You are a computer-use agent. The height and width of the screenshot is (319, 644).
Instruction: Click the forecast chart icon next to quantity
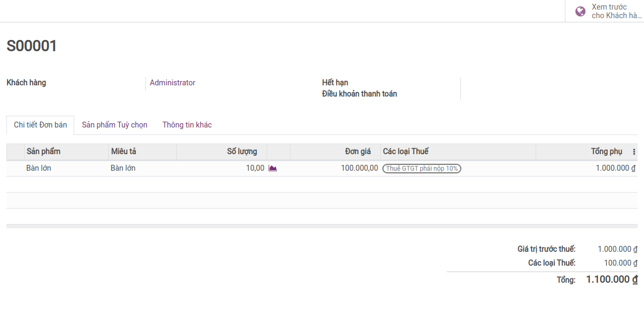pyautogui.click(x=273, y=168)
